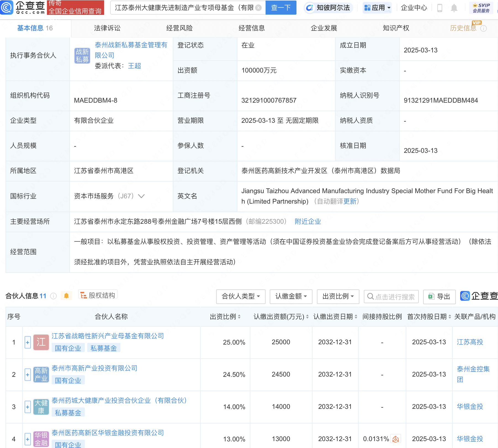Open 江苏省战略性新兴产业母基金有限公司 link

pyautogui.click(x=108, y=336)
